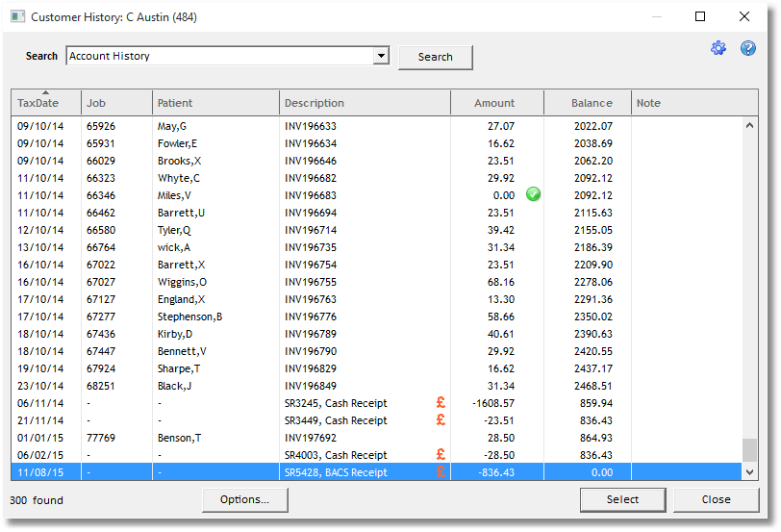The height and width of the screenshot is (532, 781).
Task: Open the help question mark icon
Action: tap(747, 48)
